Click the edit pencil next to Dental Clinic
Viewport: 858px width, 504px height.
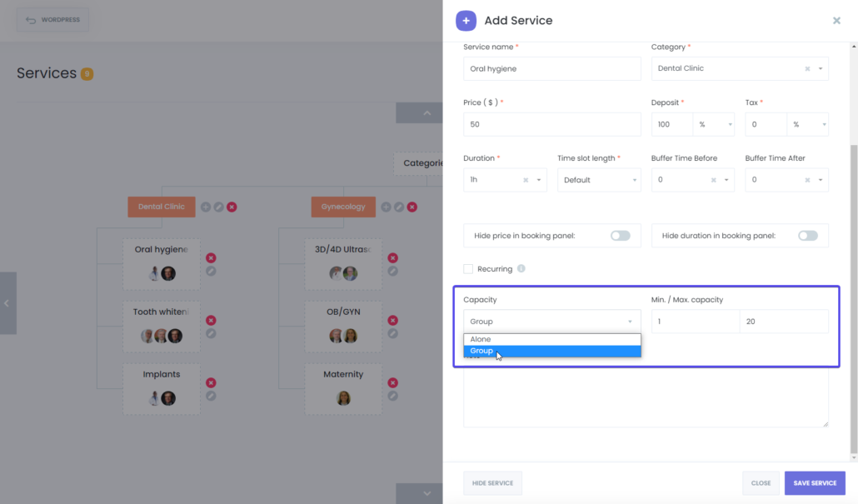219,207
